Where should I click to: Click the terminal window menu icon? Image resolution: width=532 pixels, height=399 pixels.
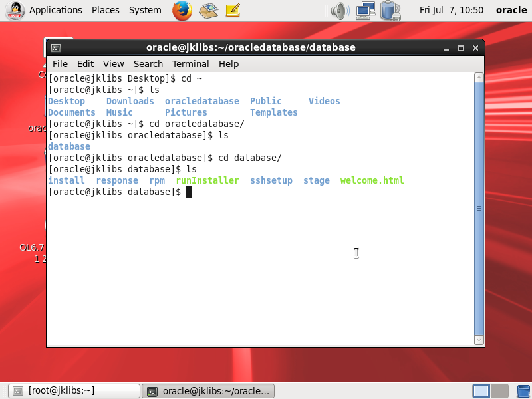click(x=56, y=48)
